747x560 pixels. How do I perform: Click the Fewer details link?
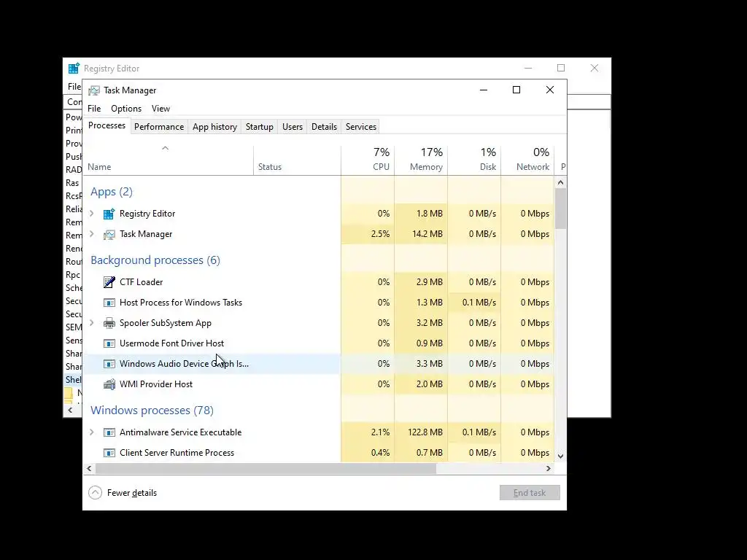(131, 493)
